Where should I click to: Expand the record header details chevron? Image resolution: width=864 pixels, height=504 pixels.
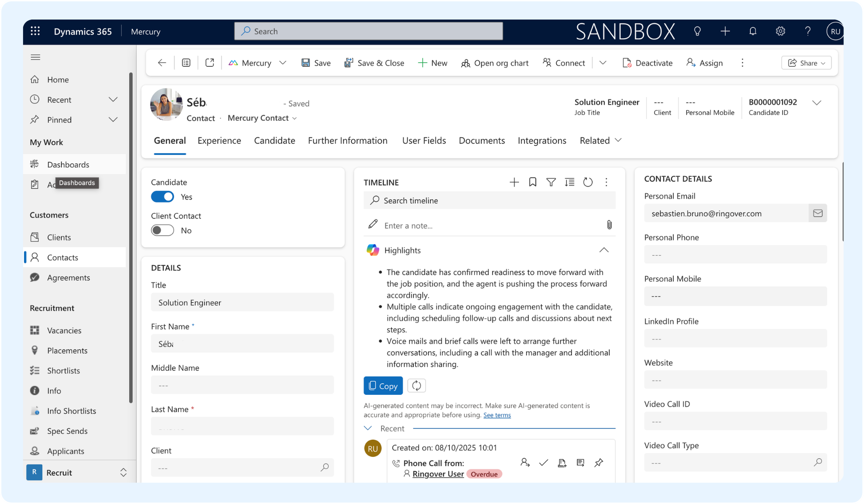[x=817, y=103]
